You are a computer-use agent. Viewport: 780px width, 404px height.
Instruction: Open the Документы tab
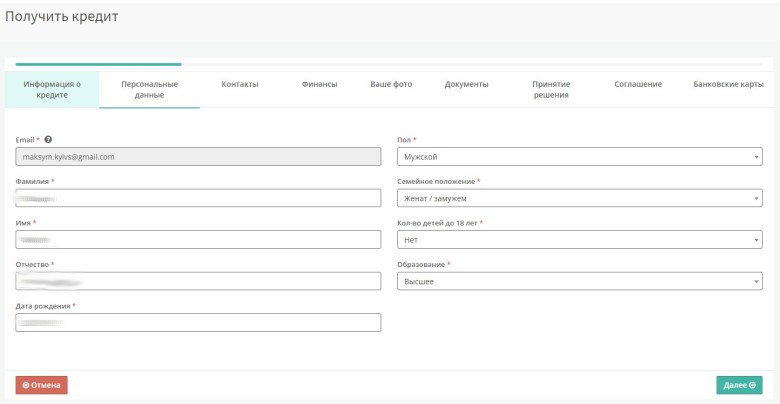[x=466, y=85]
